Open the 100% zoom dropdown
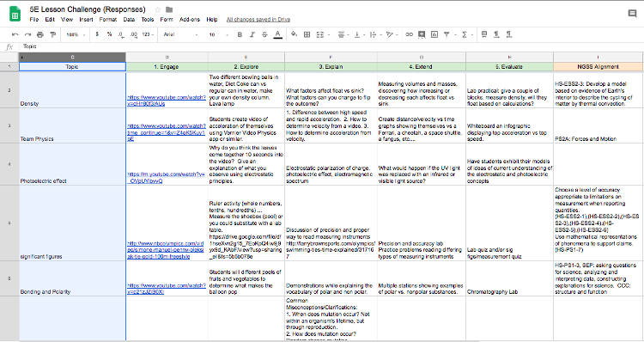Screen dimensions: 644x342 tap(76, 35)
